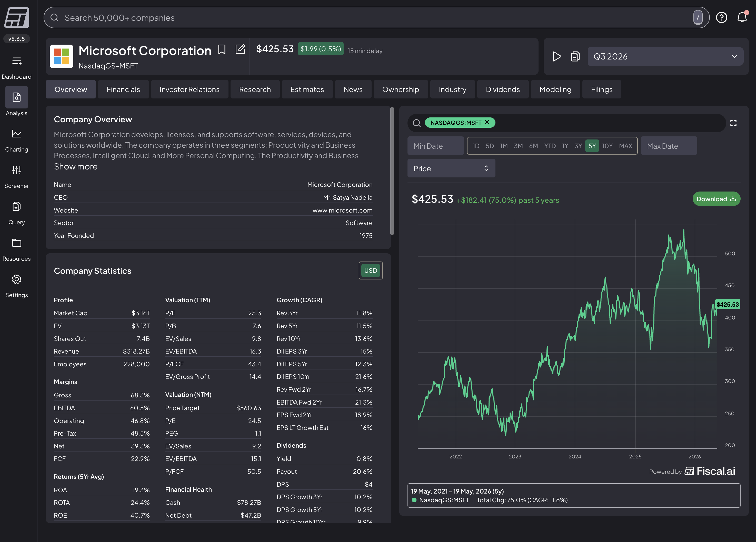Click the chart ticker search magnifier icon
Viewport: 756px width, 542px height.
[x=417, y=123]
